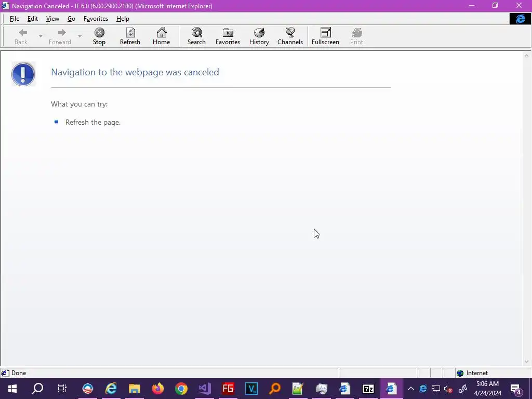
Task: Open the Windows Start menu
Action: [x=12, y=389]
